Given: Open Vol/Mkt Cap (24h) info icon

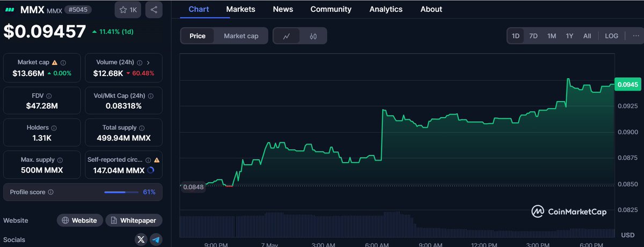Looking at the screenshot, I should [x=151, y=96].
